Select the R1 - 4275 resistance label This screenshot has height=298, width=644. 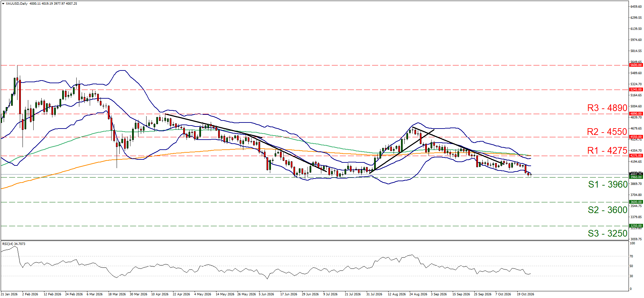tap(607, 150)
